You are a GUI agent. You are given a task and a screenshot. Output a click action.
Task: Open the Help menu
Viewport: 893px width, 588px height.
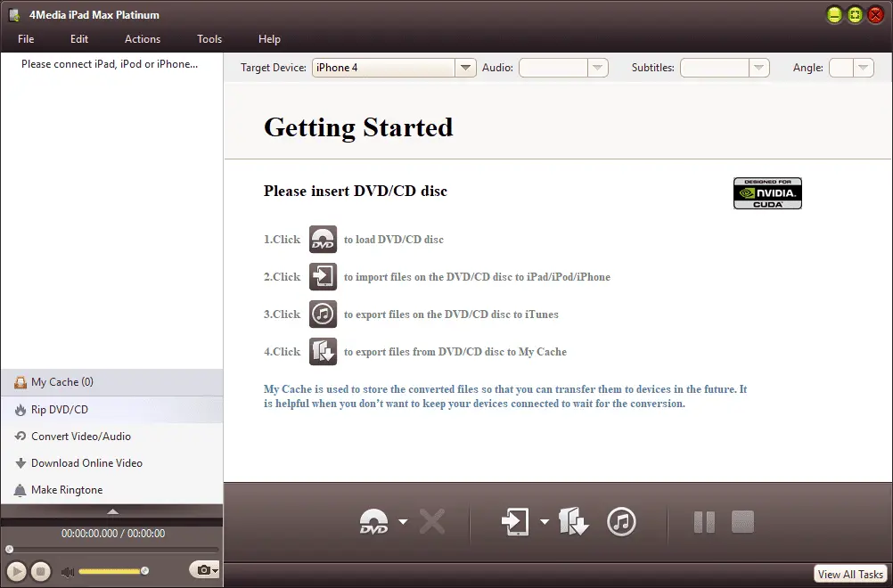(269, 38)
